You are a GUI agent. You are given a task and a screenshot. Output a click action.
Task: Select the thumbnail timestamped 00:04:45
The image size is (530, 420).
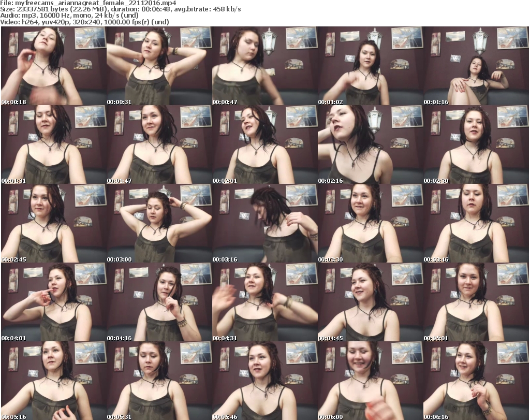[x=371, y=302]
